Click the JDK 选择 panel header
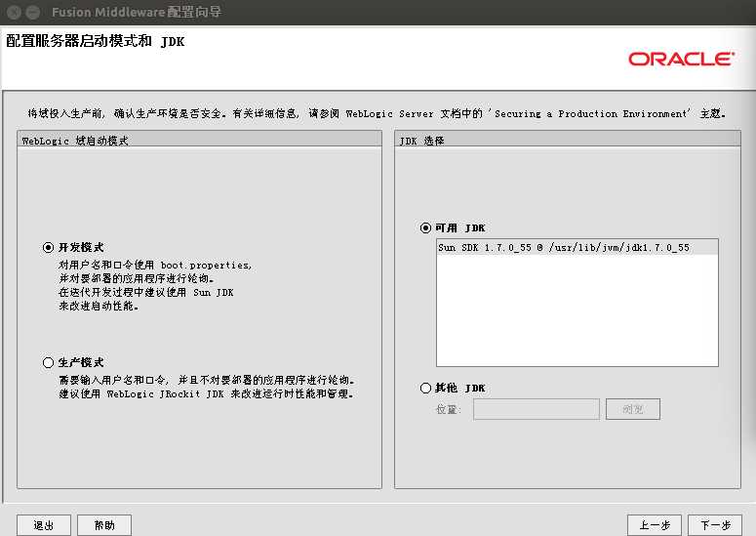The height and width of the screenshot is (536, 756). click(568, 140)
